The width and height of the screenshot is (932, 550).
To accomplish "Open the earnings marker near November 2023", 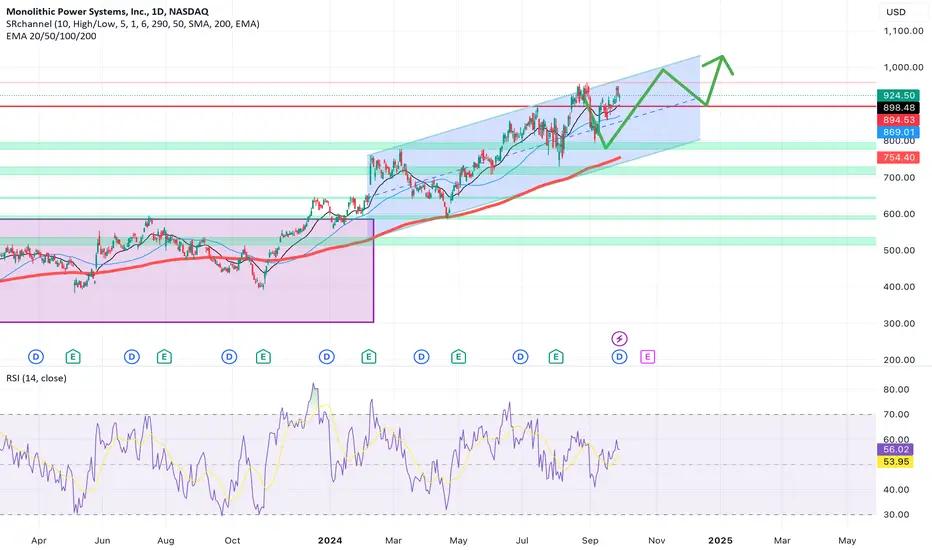I will [263, 357].
